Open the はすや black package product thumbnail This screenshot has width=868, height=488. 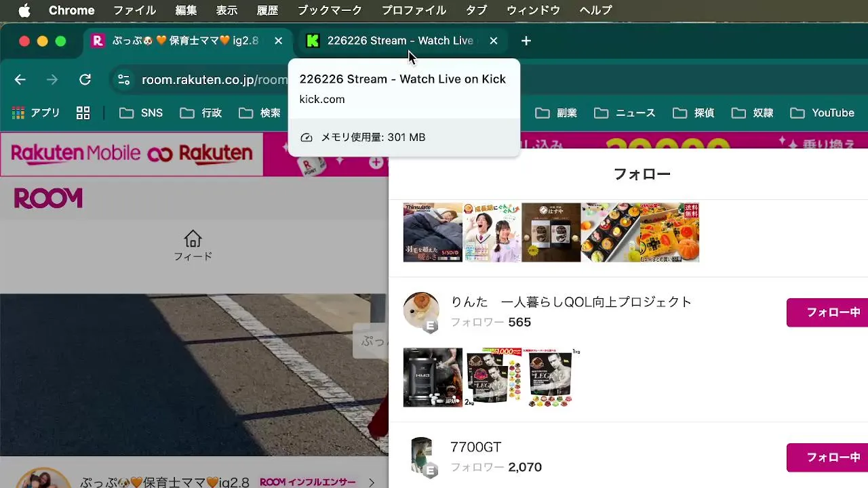(551, 232)
